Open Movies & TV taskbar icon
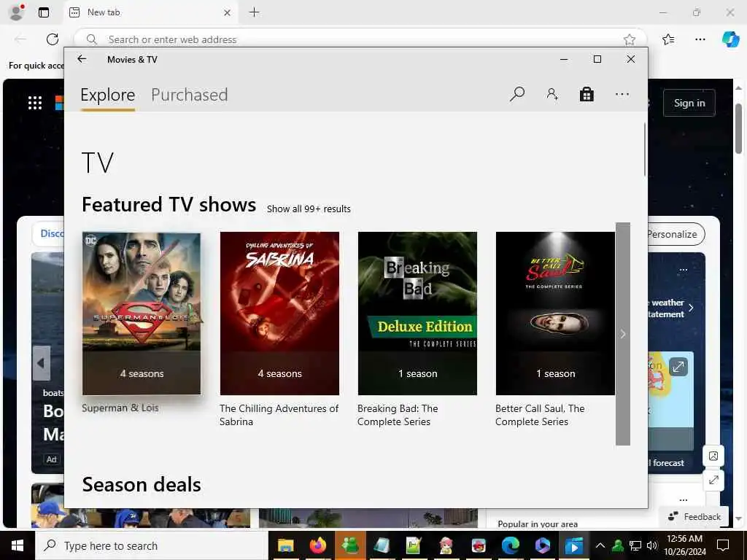 (x=574, y=545)
